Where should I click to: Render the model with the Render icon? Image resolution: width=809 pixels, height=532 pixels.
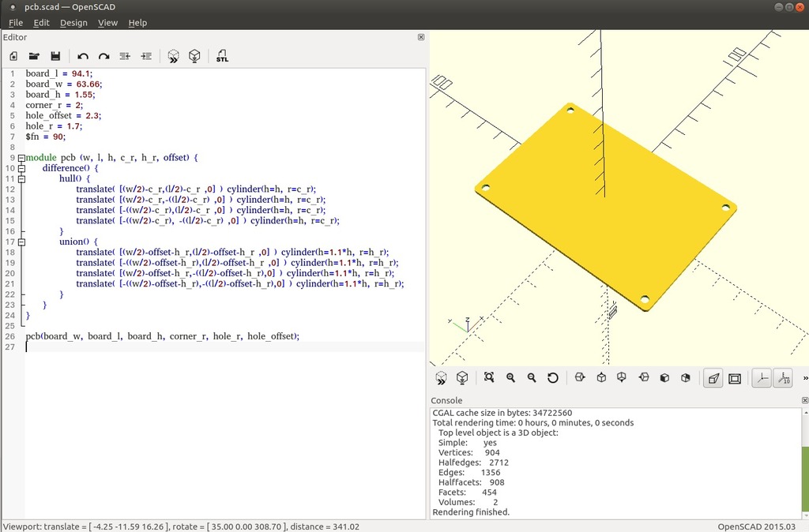(x=195, y=56)
